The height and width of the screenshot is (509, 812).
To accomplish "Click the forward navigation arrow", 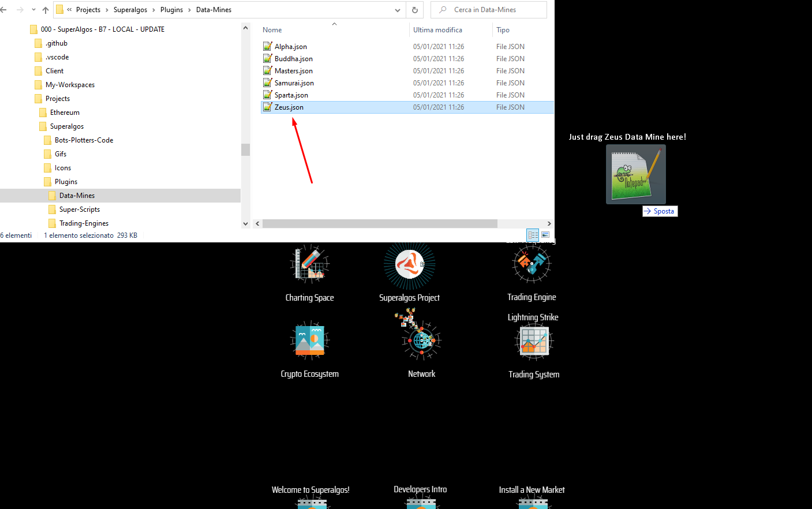I will (x=20, y=10).
